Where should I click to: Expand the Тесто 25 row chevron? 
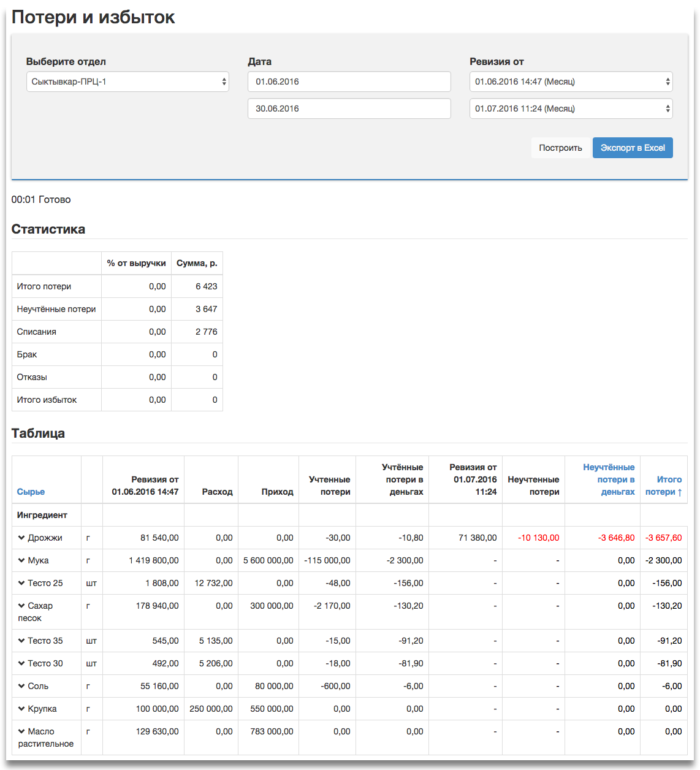pos(21,583)
